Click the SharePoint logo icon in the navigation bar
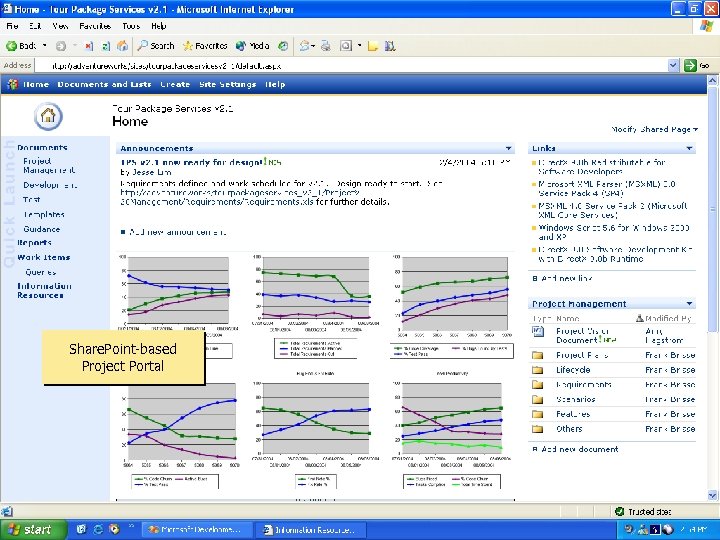Viewport: 720px width, 540px height. tap(13, 84)
